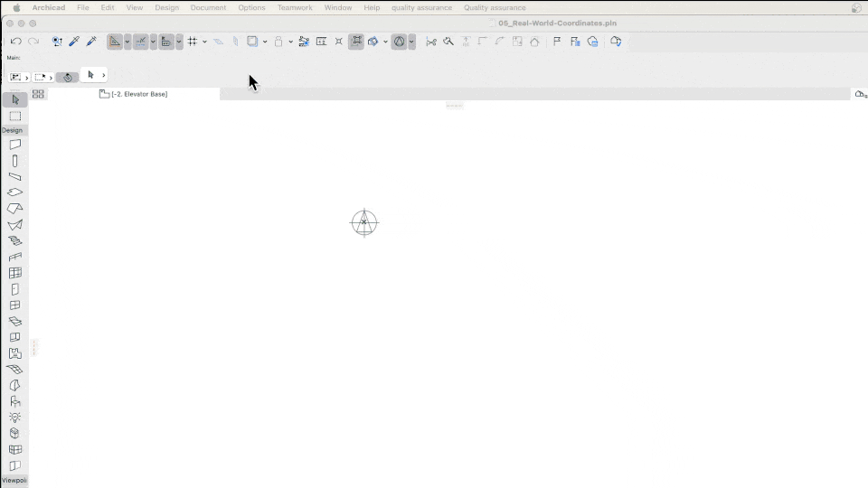Expand the Grid Snap dropdown arrow
The height and width of the screenshot is (488, 868).
pyautogui.click(x=205, y=42)
